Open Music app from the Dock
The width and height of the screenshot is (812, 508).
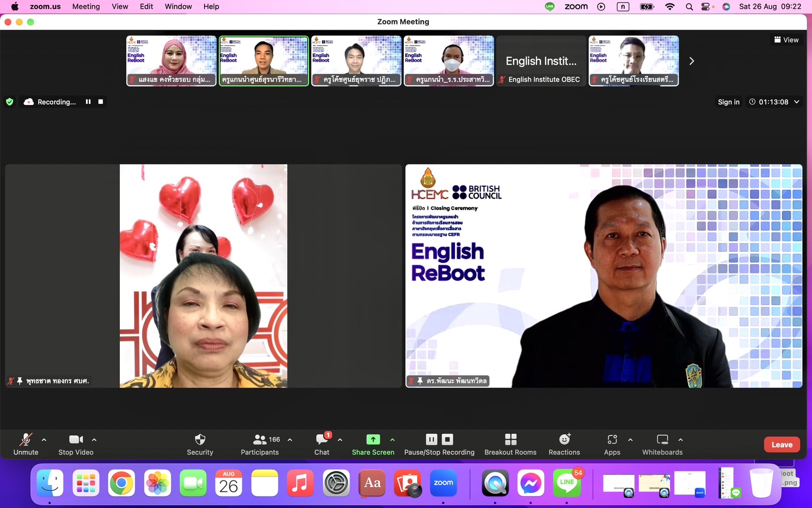(300, 483)
